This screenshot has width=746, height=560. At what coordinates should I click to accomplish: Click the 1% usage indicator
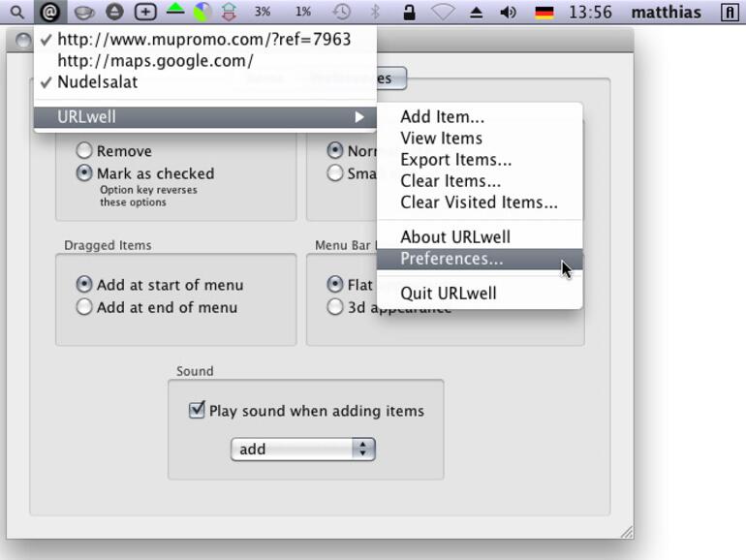[303, 12]
